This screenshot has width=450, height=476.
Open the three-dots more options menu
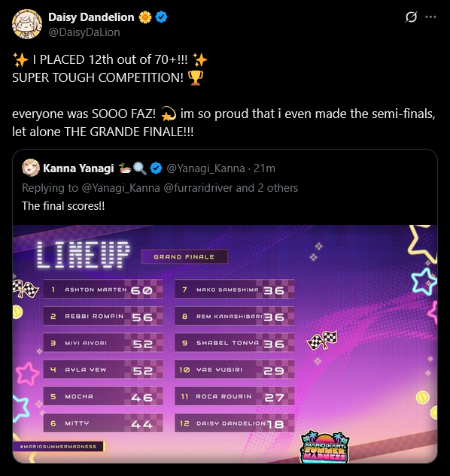click(430, 17)
